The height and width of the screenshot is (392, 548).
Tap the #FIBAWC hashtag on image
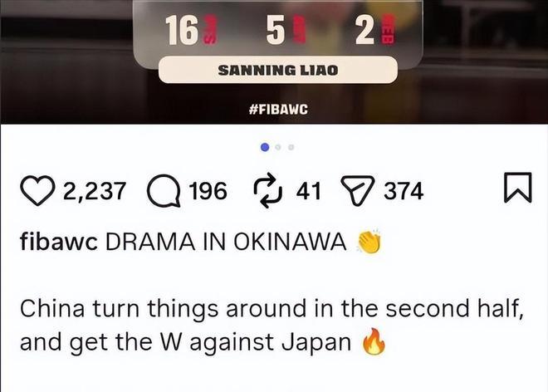[278, 110]
